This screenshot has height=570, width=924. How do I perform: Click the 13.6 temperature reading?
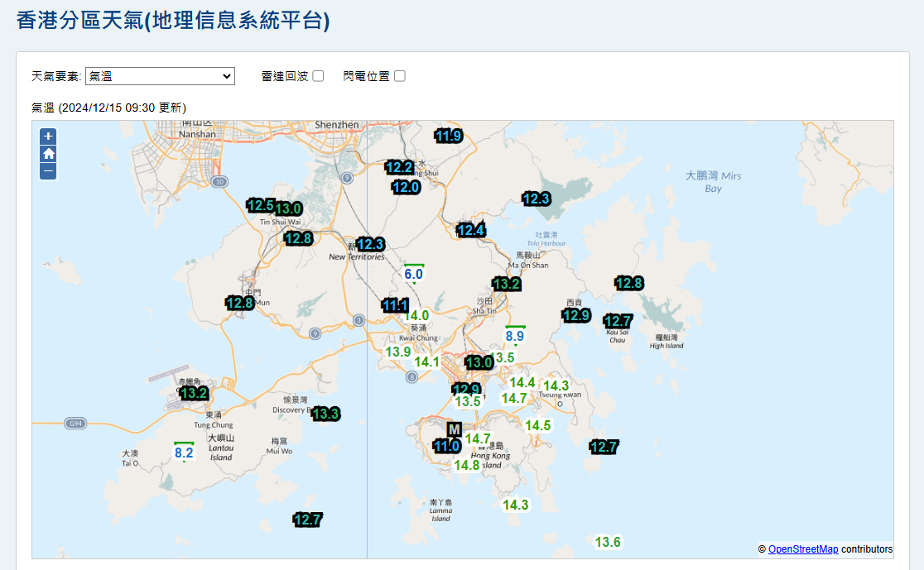608,542
